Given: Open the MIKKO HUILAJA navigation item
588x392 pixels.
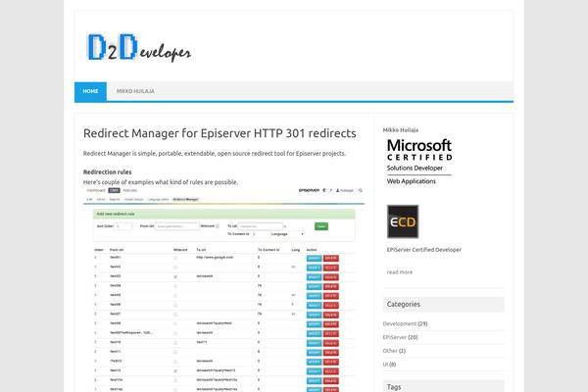Looking at the screenshot, I should click(135, 91).
